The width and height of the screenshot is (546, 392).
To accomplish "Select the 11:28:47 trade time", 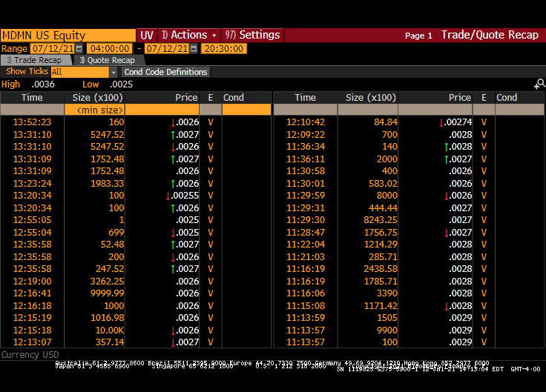I will [306, 233].
